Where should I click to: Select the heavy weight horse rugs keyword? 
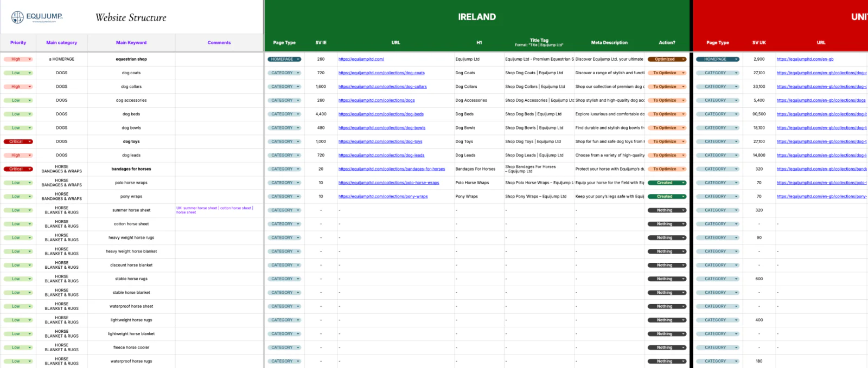131,237
